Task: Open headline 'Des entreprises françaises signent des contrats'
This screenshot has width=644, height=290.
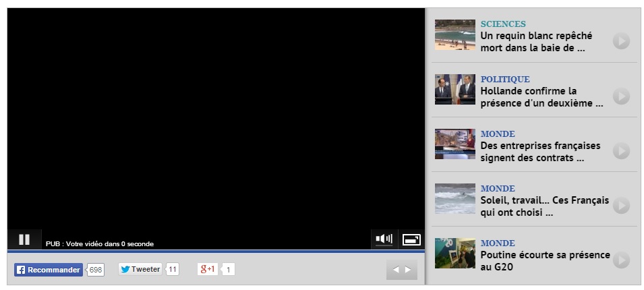Action: tap(541, 152)
